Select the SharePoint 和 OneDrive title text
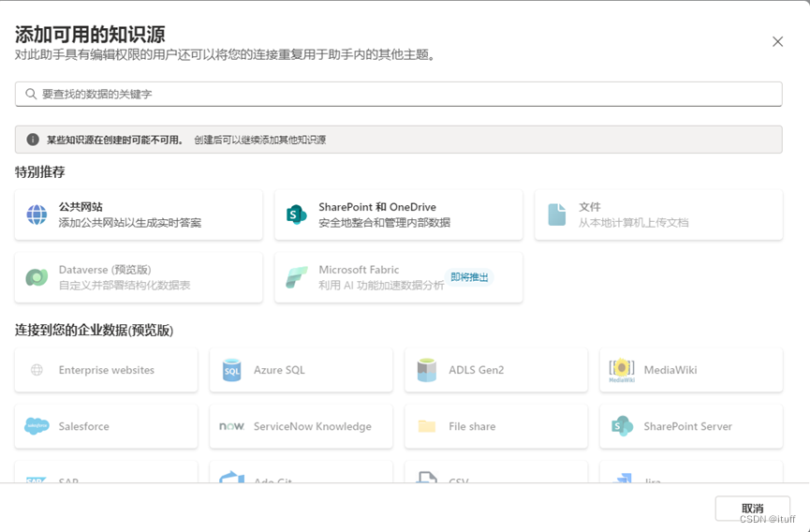Image resolution: width=810 pixels, height=532 pixels. click(377, 207)
